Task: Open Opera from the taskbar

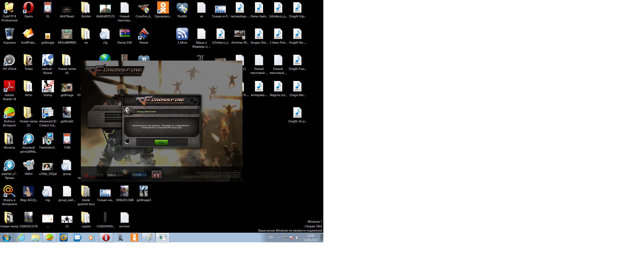Action: (106, 237)
